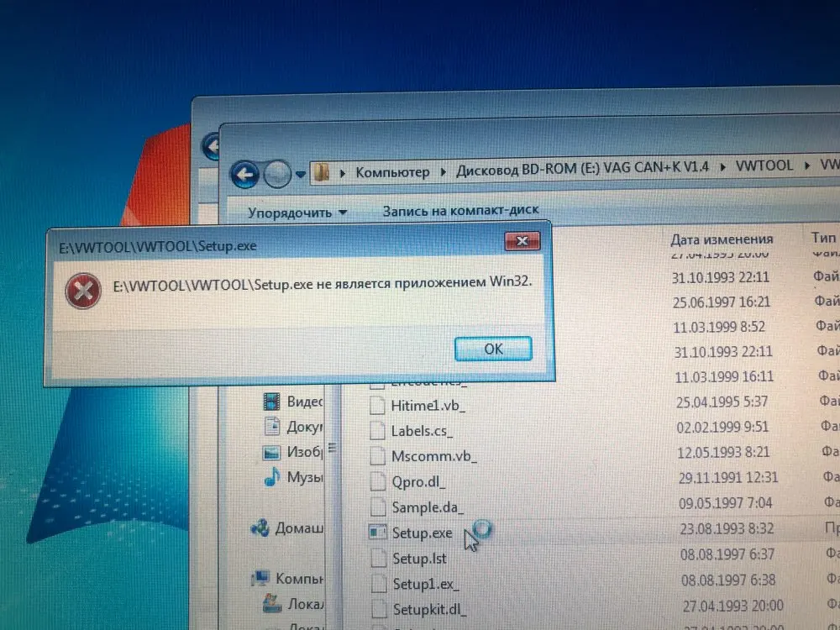This screenshot has height=630, width=840.
Task: Click date 02.02.1999 9:51
Action: click(722, 427)
